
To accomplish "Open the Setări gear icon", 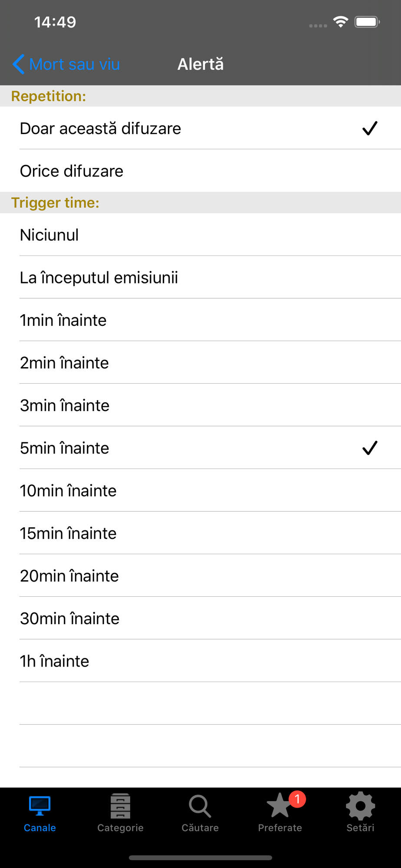I will pyautogui.click(x=360, y=806).
